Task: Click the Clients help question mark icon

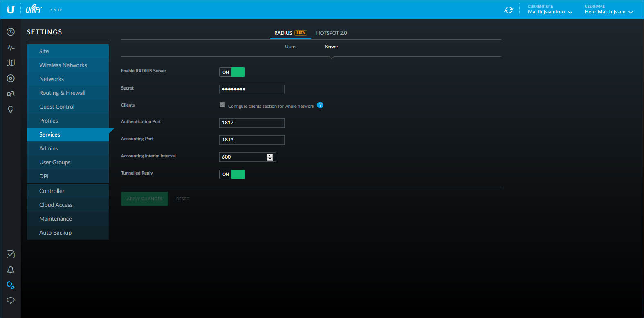Action: point(320,105)
